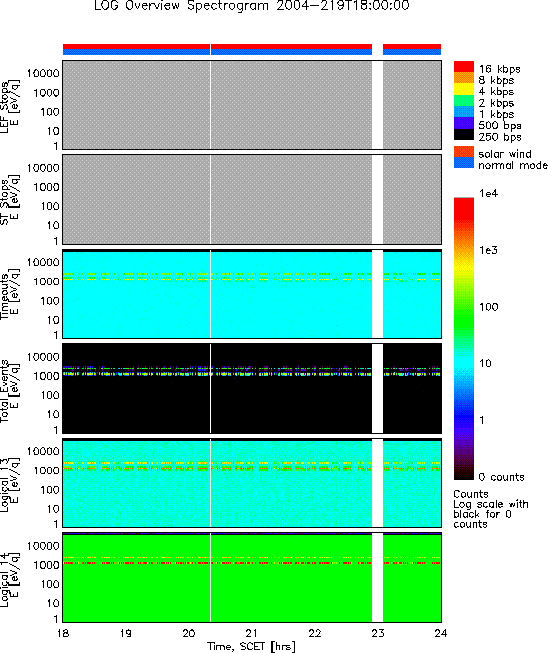This screenshot has width=548, height=653.
Task: Click the last red telemetry-rate bar segment
Action: coord(412,46)
